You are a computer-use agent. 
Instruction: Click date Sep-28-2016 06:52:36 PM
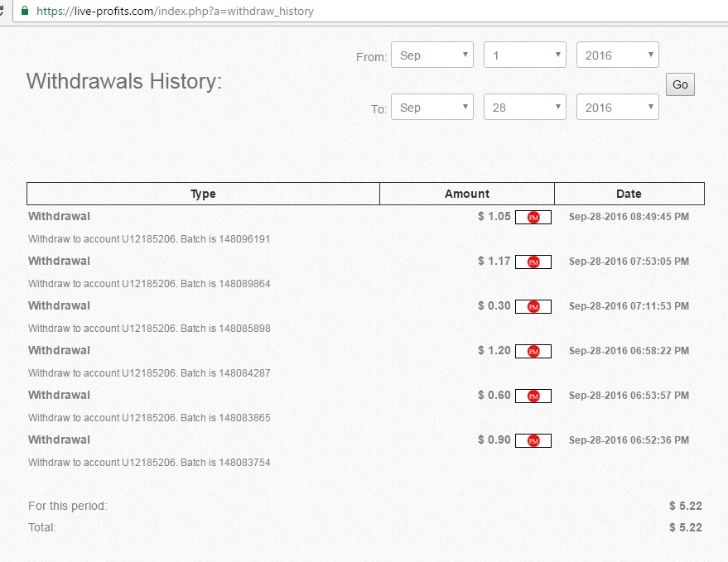tap(629, 440)
